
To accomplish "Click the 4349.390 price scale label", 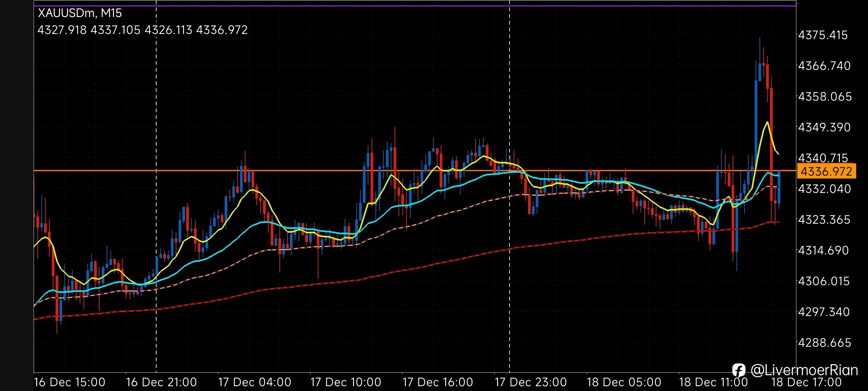I will point(824,127).
